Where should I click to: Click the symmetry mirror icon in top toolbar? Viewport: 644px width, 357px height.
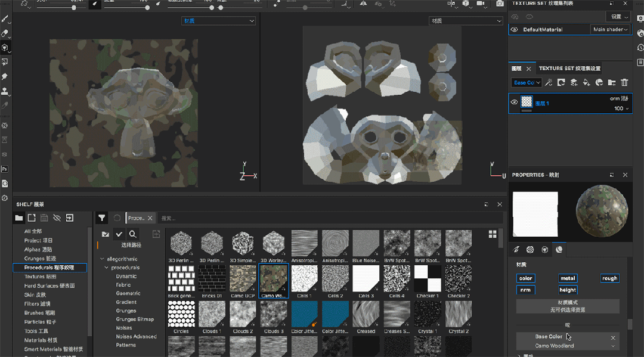[364, 4]
